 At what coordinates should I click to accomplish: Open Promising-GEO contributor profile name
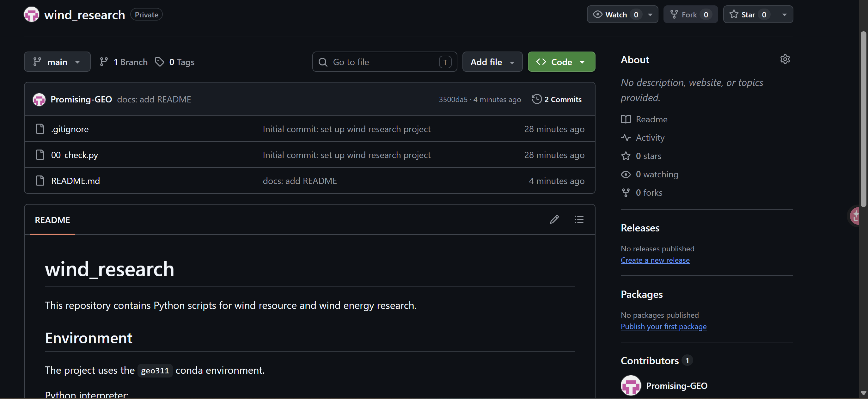point(677,385)
